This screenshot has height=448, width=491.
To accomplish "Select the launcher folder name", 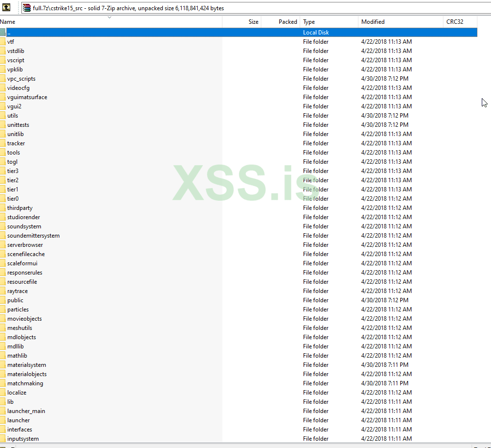I will 18,420.
